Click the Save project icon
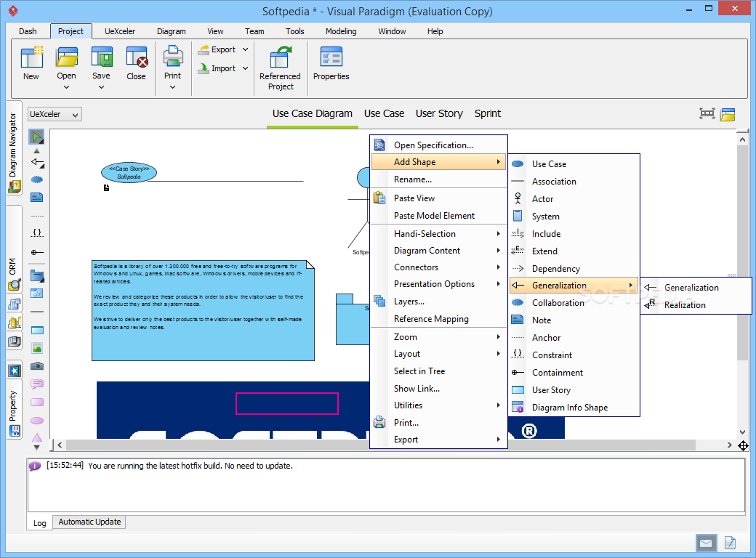Image resolution: width=756 pixels, height=558 pixels. point(101,57)
